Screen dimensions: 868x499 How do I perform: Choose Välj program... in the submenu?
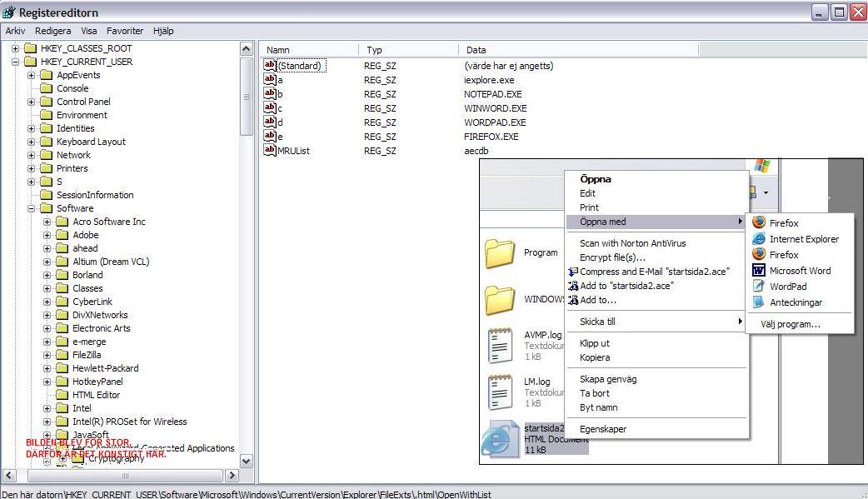pyautogui.click(x=791, y=324)
